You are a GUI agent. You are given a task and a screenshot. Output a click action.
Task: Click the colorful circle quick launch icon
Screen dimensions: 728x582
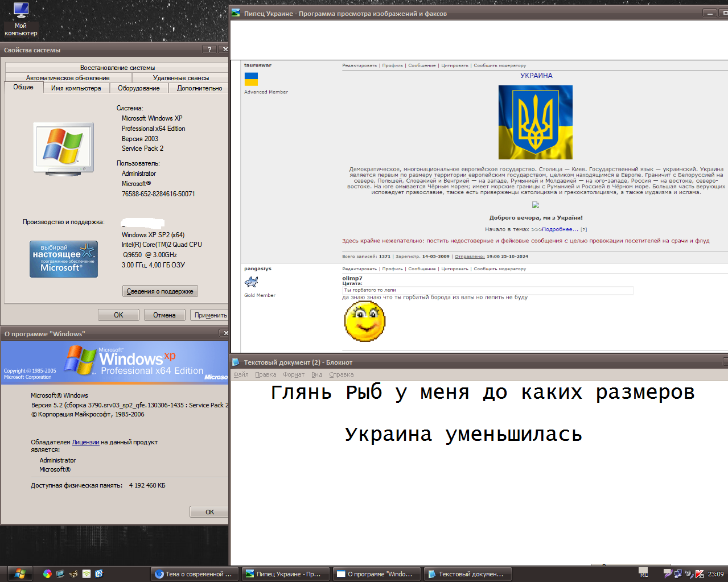pyautogui.click(x=47, y=573)
